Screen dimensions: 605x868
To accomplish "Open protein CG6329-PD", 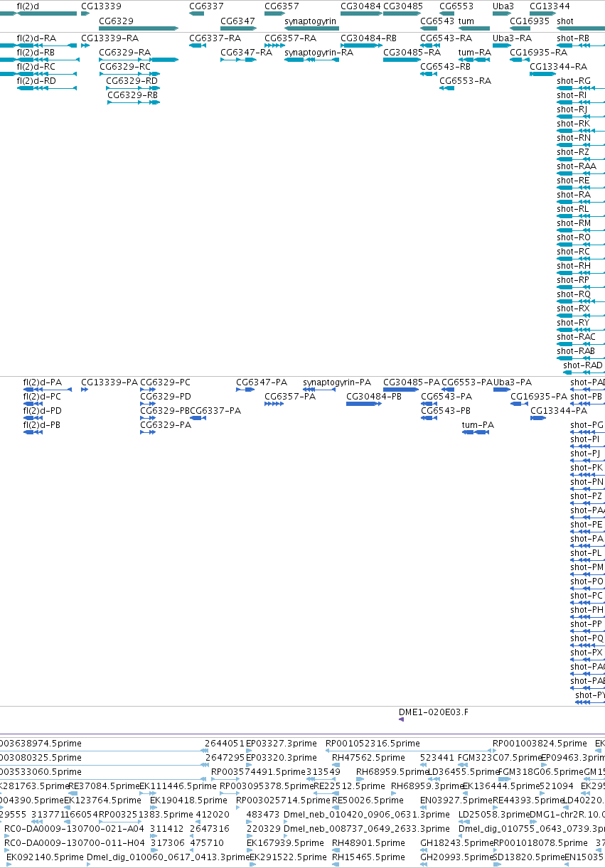I will coord(166,397).
